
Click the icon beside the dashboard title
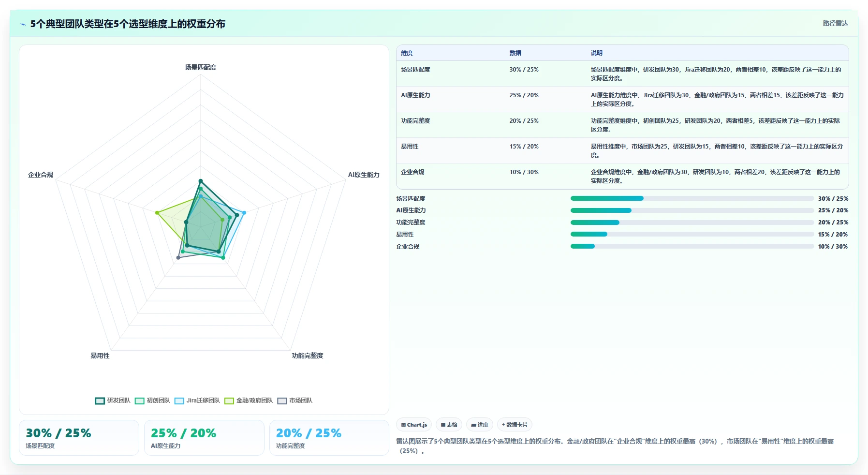[x=23, y=24]
